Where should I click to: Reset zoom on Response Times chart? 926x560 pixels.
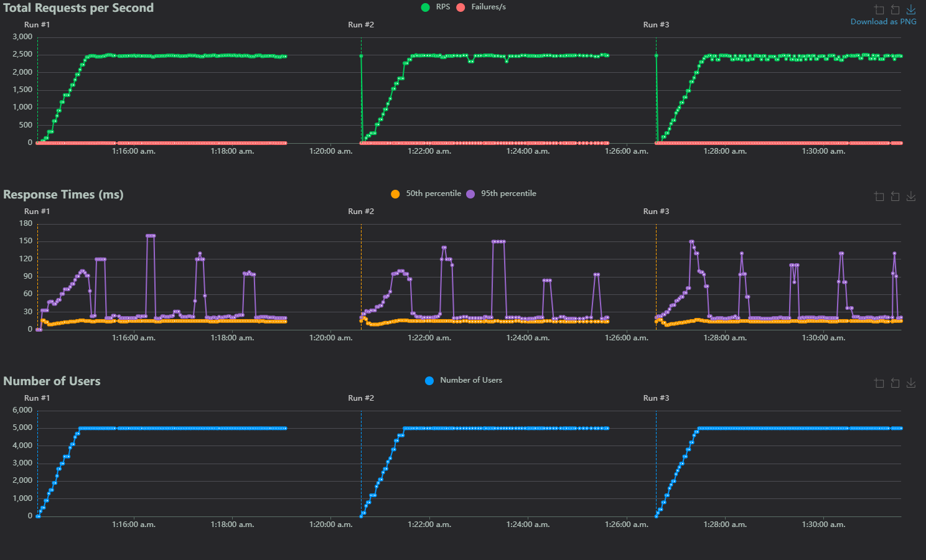[x=895, y=196]
